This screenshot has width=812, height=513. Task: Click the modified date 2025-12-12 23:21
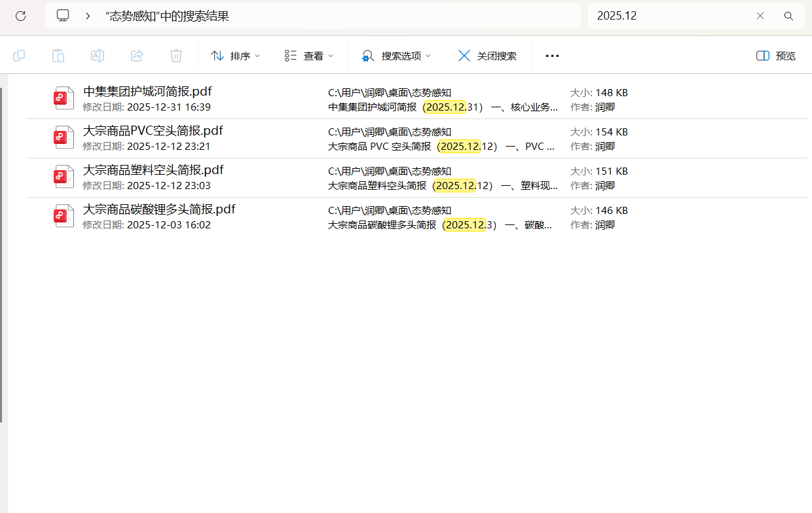pos(169,147)
